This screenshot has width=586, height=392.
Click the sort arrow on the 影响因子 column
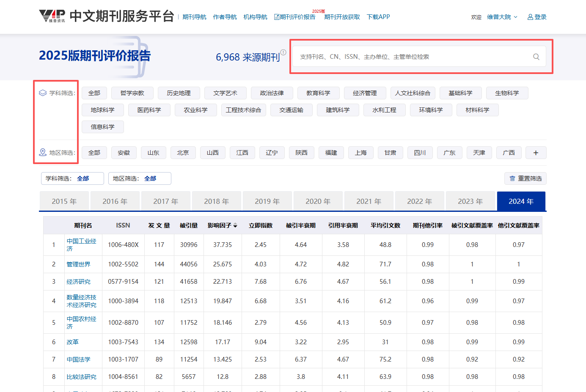[x=236, y=225]
